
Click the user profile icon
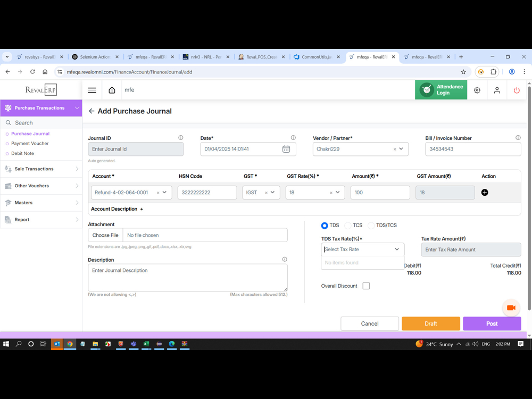tap(497, 90)
